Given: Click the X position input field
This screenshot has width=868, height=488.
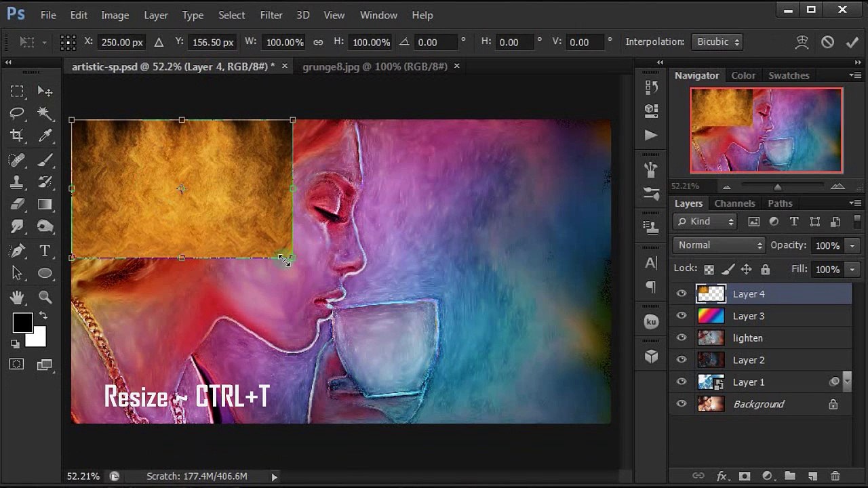Looking at the screenshot, I should pyautogui.click(x=122, y=42).
